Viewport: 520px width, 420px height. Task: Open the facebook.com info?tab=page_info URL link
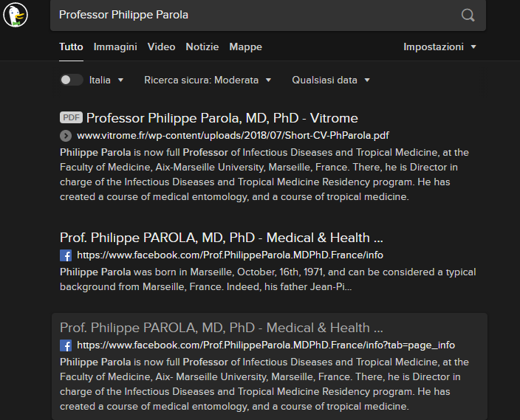tap(266, 345)
